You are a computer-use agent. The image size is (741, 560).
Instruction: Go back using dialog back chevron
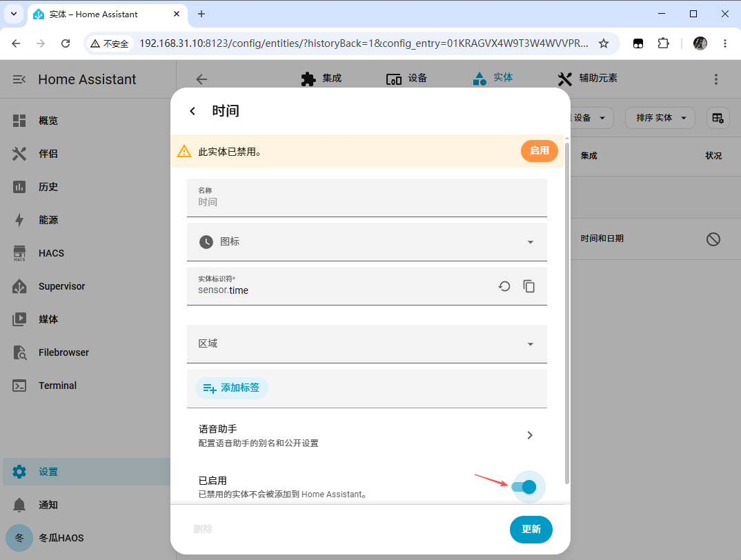(192, 111)
